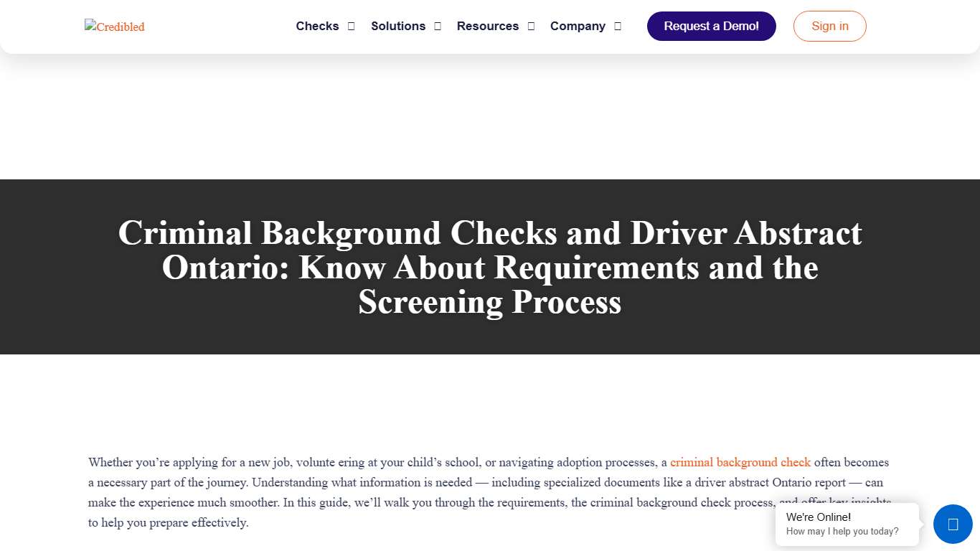Expand the Solutions navigation dropdown
980x551 pixels.
click(398, 26)
